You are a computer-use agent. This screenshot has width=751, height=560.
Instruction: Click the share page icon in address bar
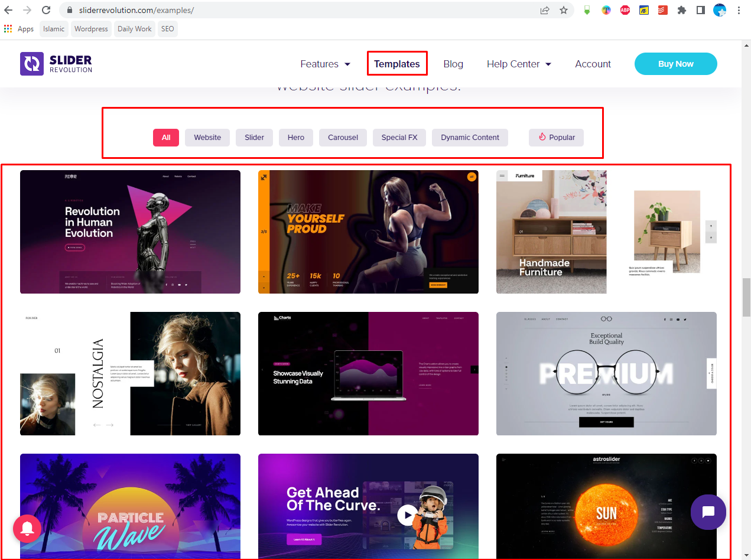coord(544,10)
